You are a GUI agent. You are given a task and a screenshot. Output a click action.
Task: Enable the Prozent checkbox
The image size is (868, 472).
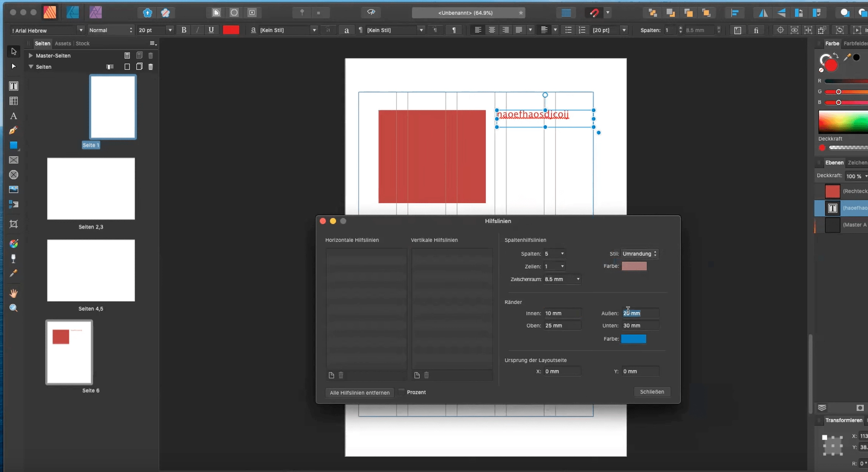click(401, 392)
